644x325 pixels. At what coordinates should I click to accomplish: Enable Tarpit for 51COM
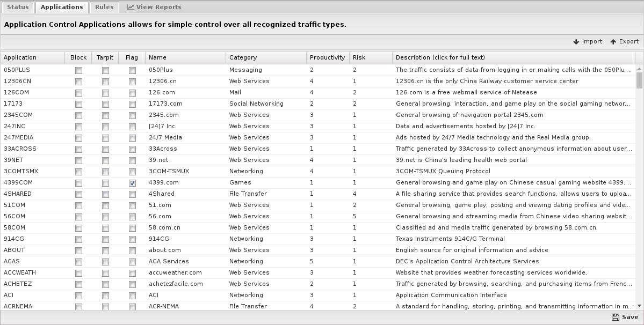(106, 206)
